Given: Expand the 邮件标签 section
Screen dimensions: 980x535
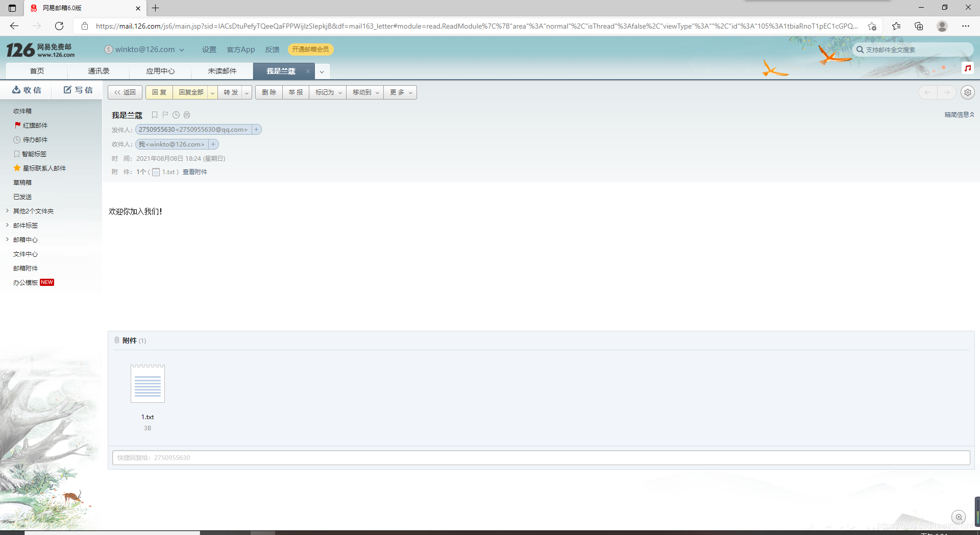Looking at the screenshot, I should click(7, 225).
